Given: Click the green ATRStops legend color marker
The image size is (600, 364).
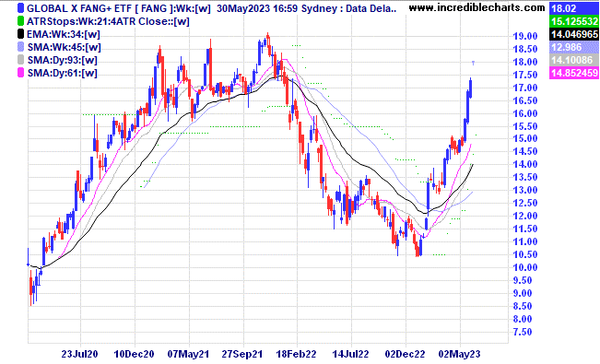Looking at the screenshot, I should tap(21, 21).
